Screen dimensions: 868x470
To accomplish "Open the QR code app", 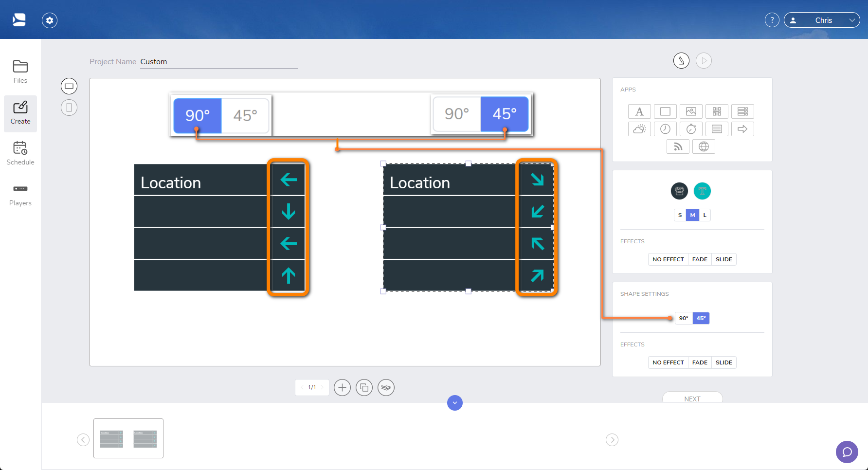I will (717, 111).
